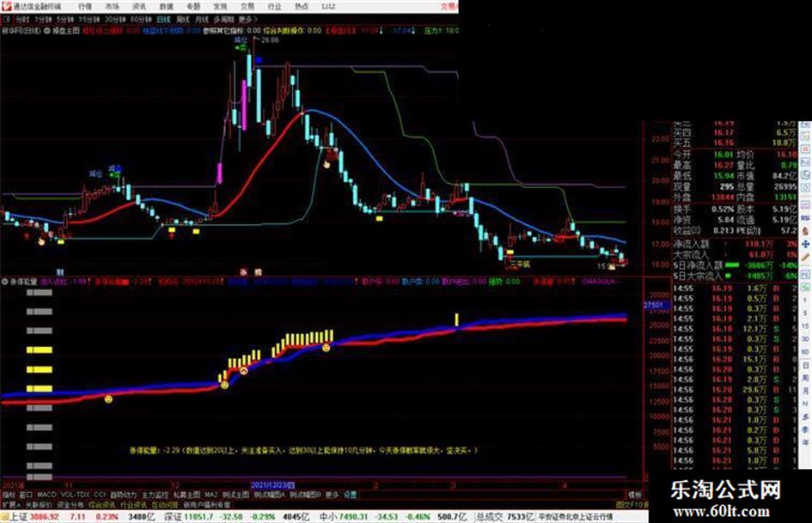Open the 资讯 menu

coord(139,6)
